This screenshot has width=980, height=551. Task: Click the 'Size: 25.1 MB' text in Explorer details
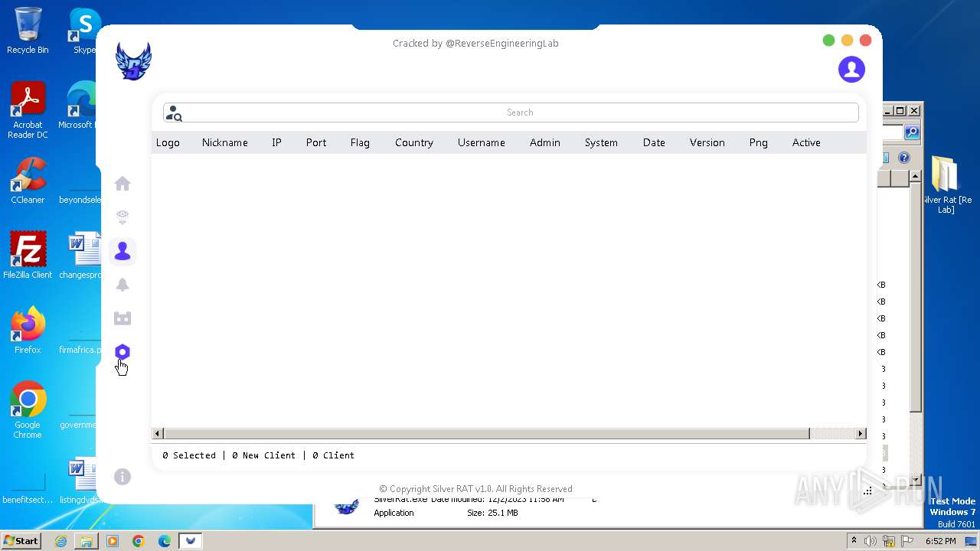pos(492,513)
